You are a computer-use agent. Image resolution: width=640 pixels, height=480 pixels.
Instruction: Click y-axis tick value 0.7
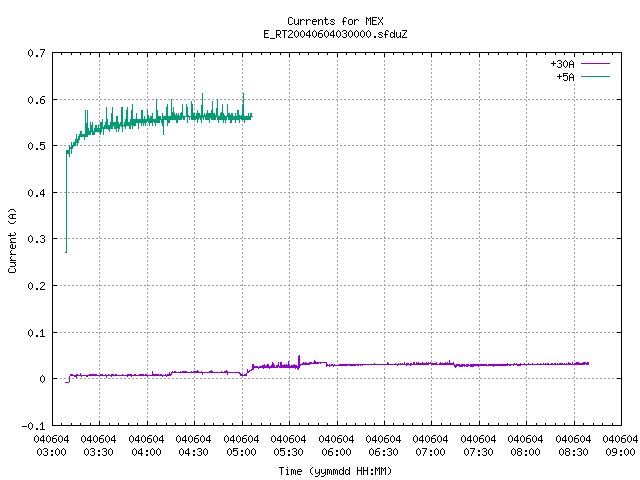36,53
